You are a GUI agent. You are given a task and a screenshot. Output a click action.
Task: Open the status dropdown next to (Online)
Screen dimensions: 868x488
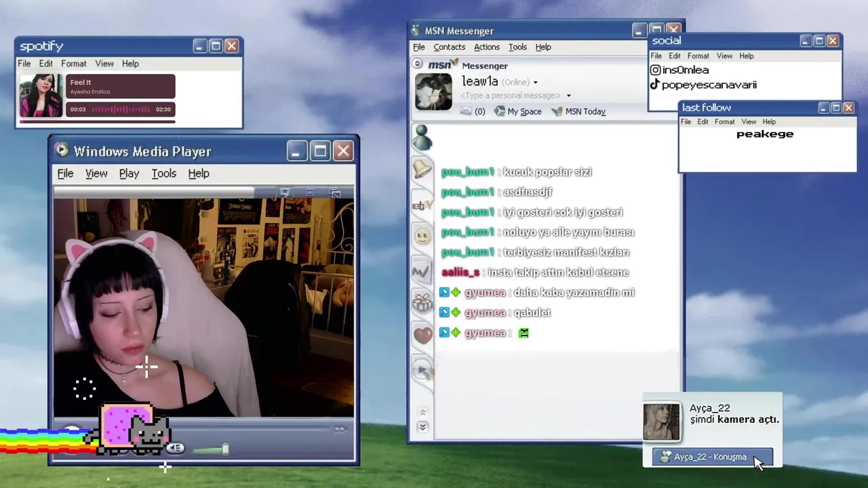click(535, 83)
